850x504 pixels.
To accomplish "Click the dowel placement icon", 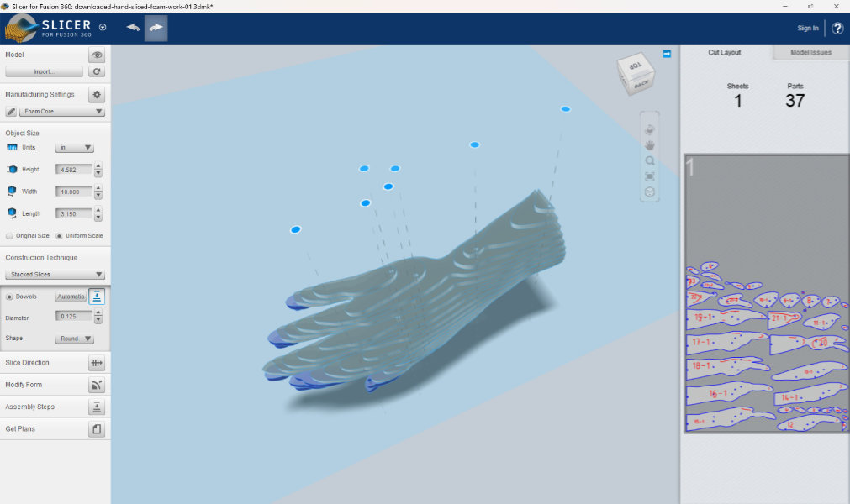I will click(x=97, y=297).
